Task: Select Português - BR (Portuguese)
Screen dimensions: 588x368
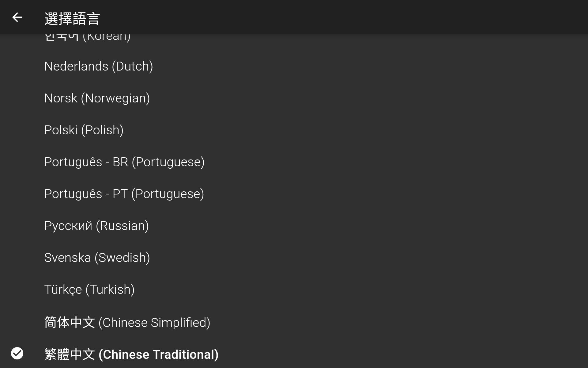Action: click(294, 162)
